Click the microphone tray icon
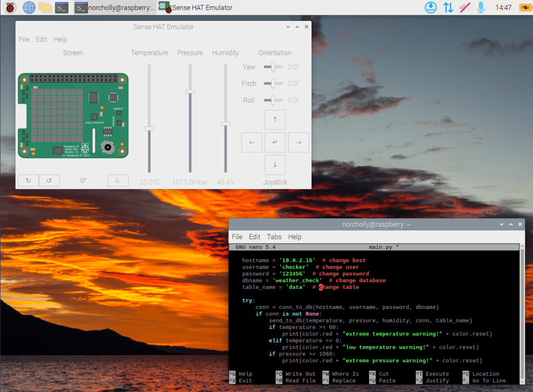Viewport: 533px width, 392px height. pos(481,7)
